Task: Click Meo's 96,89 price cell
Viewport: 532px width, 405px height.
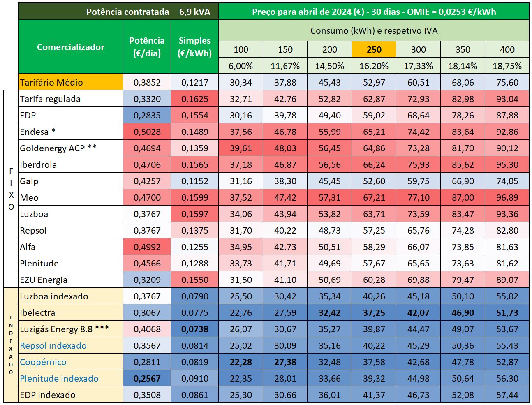Action: 507,198
